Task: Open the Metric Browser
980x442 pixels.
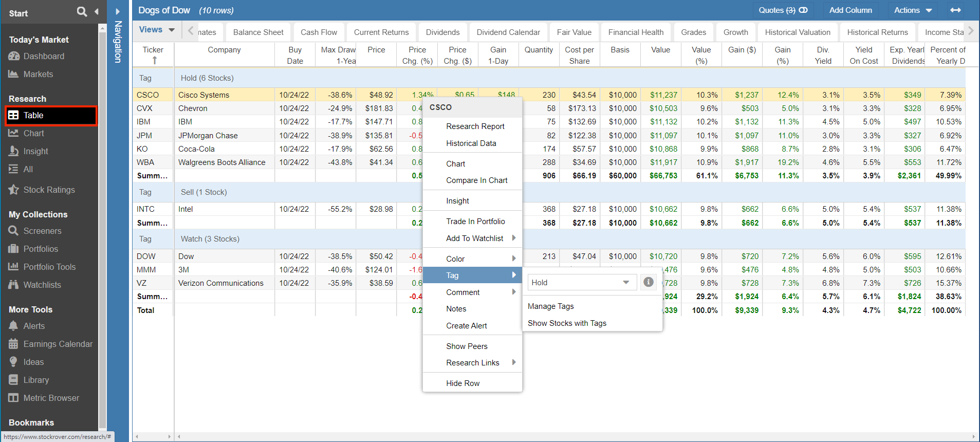Action: 51,398
